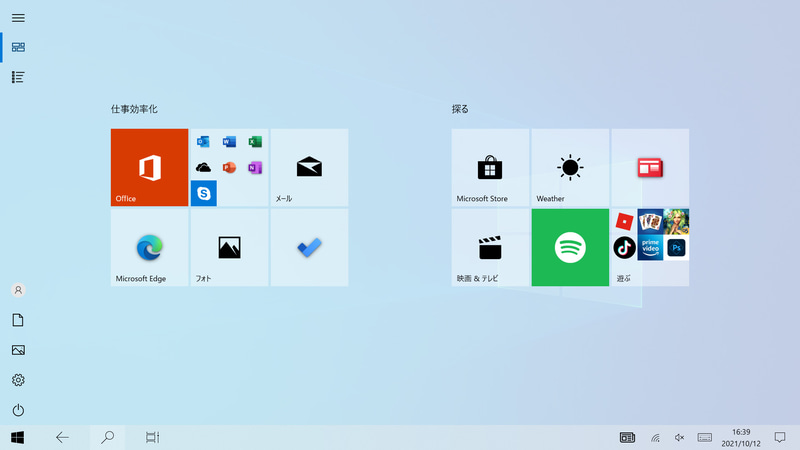
Task: Open the Office tile
Action: coord(149,167)
